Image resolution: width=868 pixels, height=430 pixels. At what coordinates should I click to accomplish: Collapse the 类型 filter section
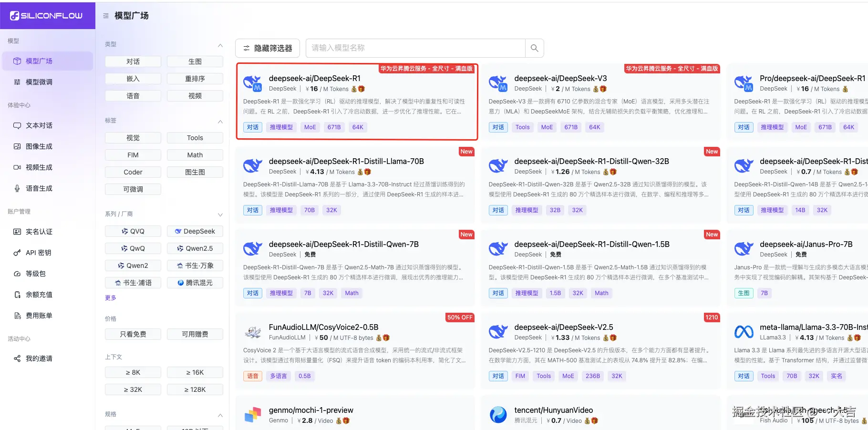220,45
